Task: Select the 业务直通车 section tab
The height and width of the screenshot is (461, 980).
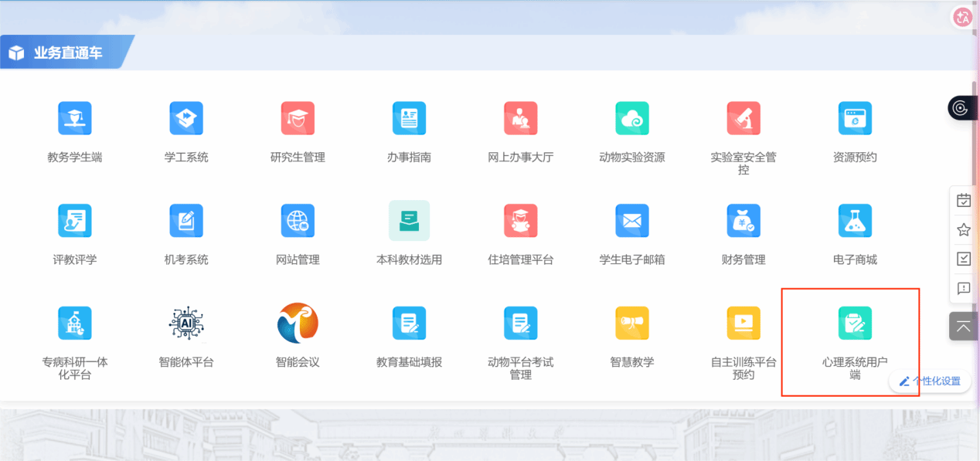Action: 66,53
